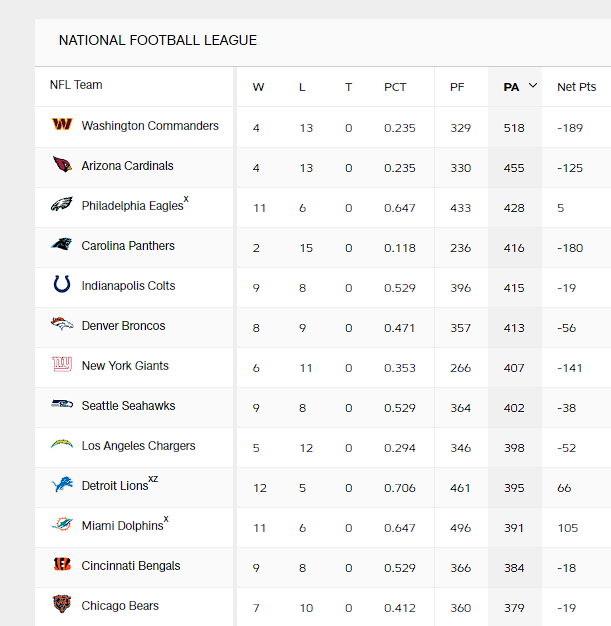Click the Cincinnati Bengals logo icon
The height and width of the screenshot is (626, 611).
[62, 566]
